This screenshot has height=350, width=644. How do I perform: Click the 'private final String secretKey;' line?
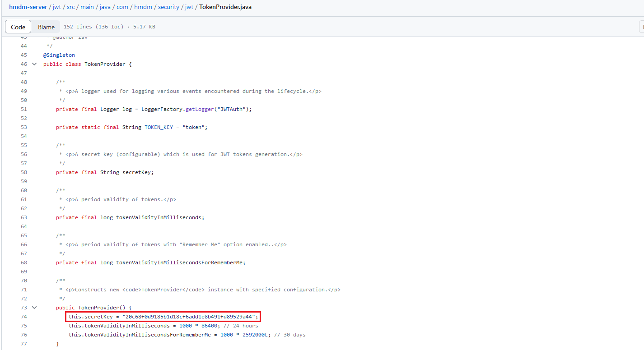coord(105,172)
